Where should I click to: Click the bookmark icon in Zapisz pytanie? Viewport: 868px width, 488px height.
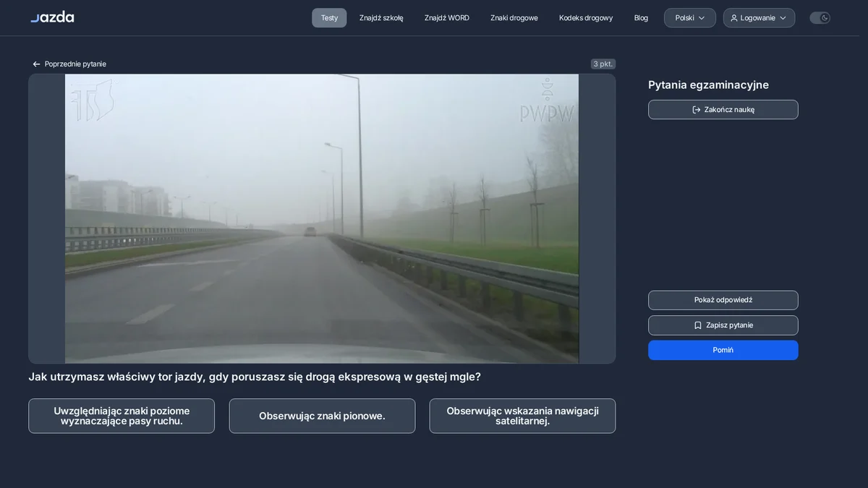pyautogui.click(x=698, y=325)
